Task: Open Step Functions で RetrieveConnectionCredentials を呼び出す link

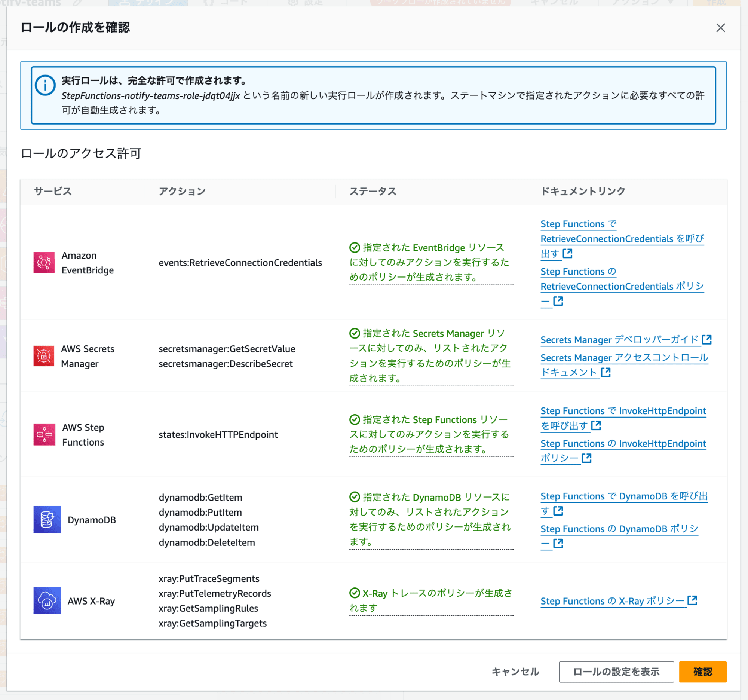Action: click(x=622, y=239)
